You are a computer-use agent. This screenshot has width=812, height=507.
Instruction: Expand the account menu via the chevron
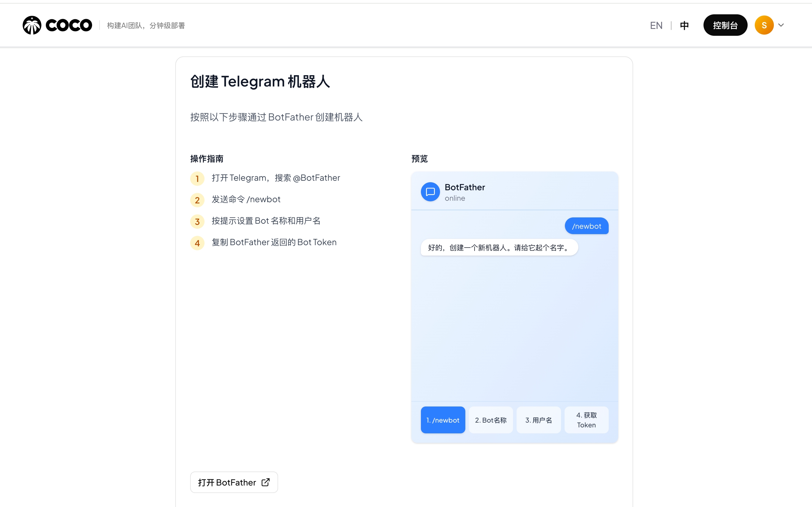782,25
